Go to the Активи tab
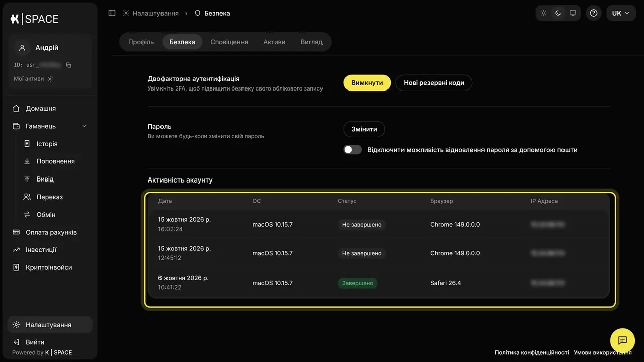This screenshot has height=362, width=644. [274, 42]
